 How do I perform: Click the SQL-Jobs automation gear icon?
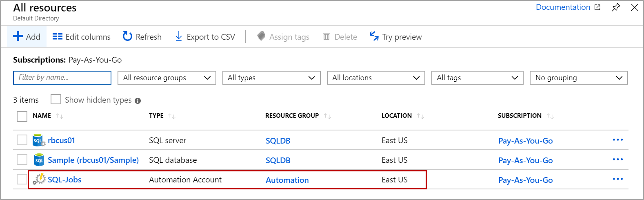pyautogui.click(x=39, y=179)
